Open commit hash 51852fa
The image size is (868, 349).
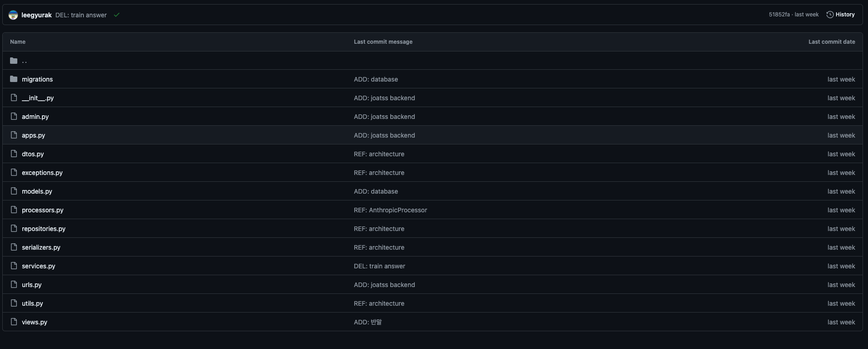pos(779,15)
